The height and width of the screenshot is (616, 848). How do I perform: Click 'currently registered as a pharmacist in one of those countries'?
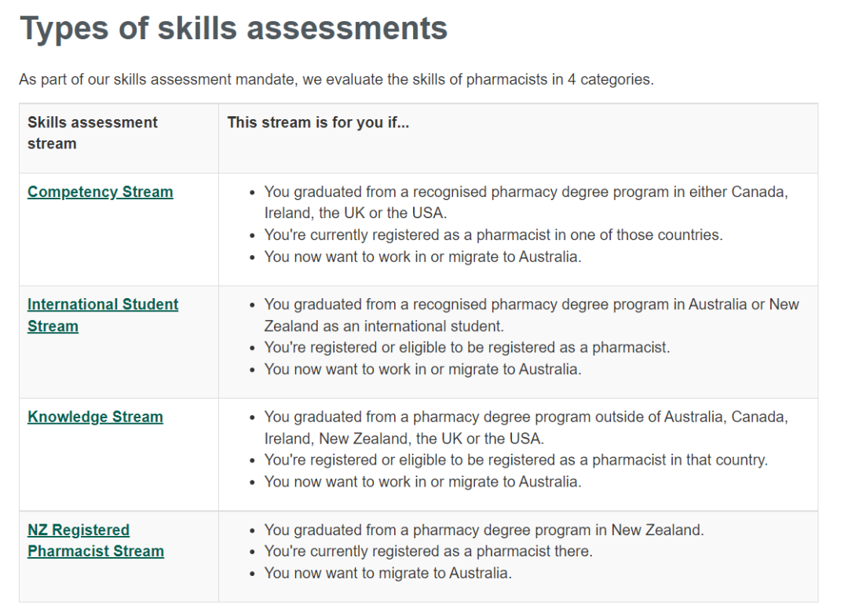[x=493, y=235]
